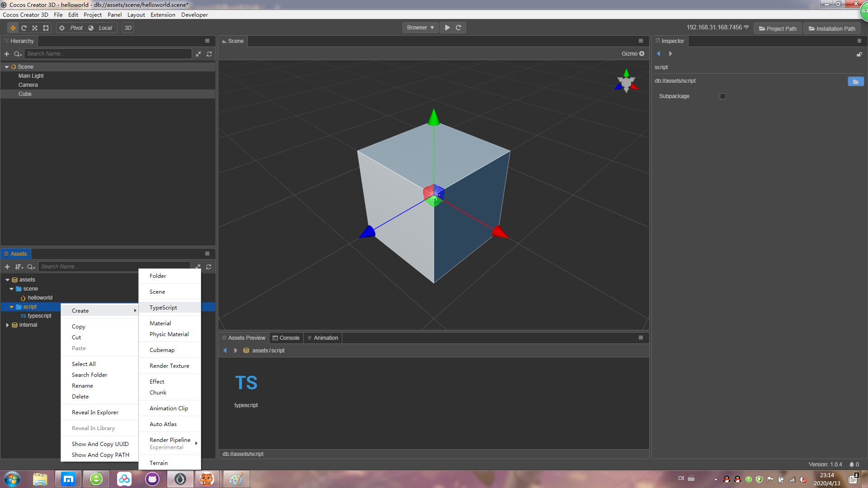The image size is (868, 488).
Task: Toggle the Subpackage checkbox
Action: pyautogui.click(x=723, y=96)
